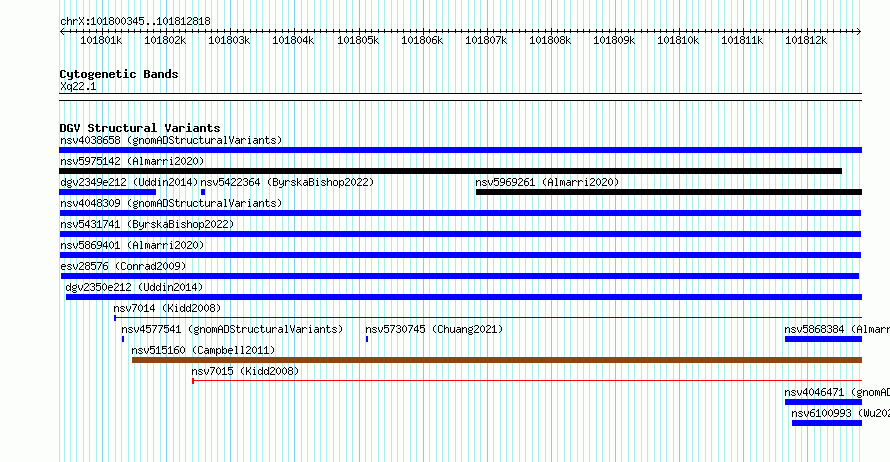Image resolution: width=890 pixels, height=462 pixels.
Task: Select the blue bar for nsv4048309
Action: (x=460, y=213)
